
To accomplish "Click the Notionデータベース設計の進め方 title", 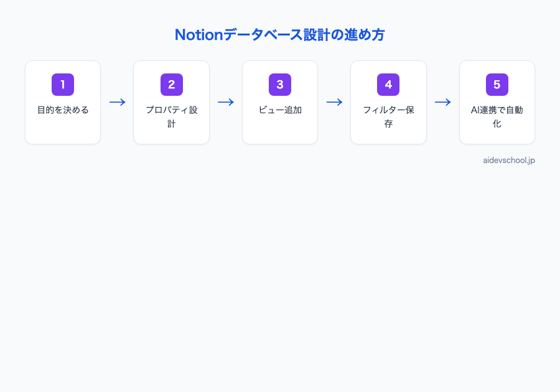I will tap(279, 35).
